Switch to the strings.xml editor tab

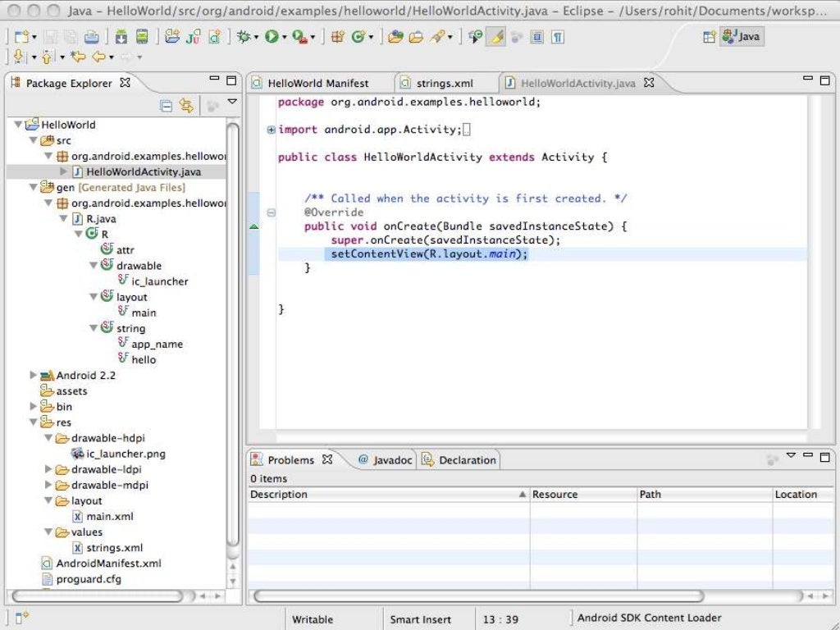445,83
